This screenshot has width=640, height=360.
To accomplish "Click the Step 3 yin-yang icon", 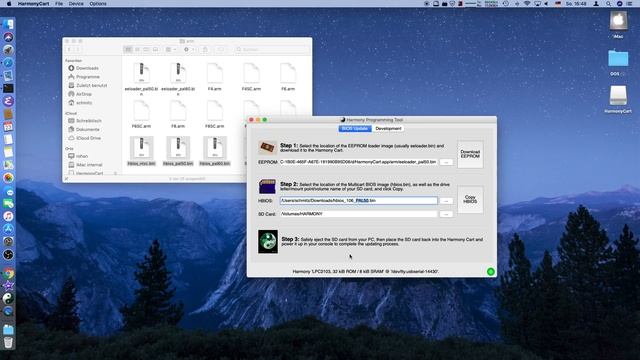I will tap(268, 242).
